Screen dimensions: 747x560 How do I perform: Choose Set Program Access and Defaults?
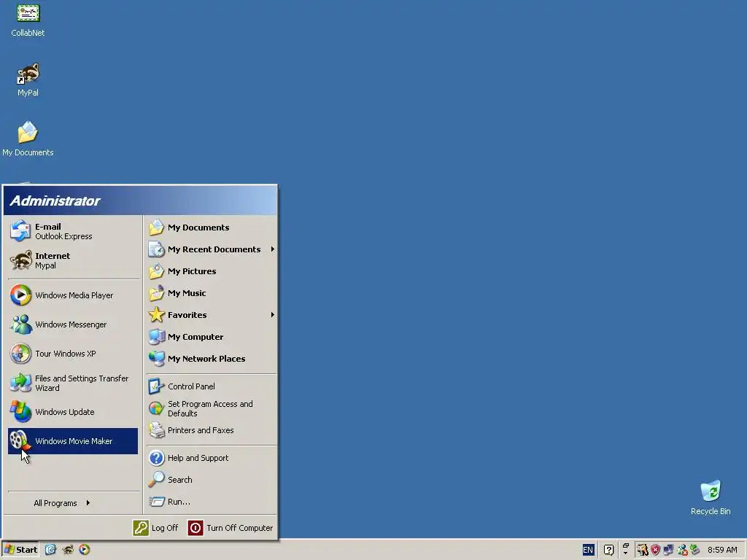212,408
